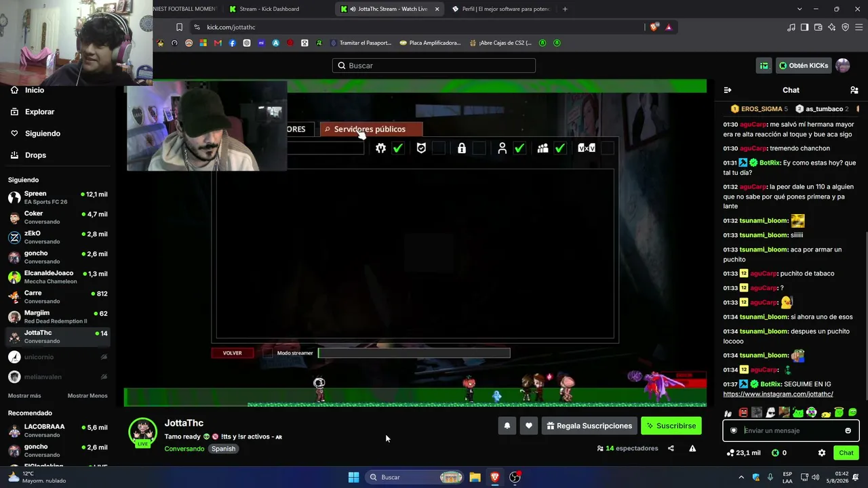Focus the Buscar search box
Screen dimensions: 868x488
click(434, 66)
